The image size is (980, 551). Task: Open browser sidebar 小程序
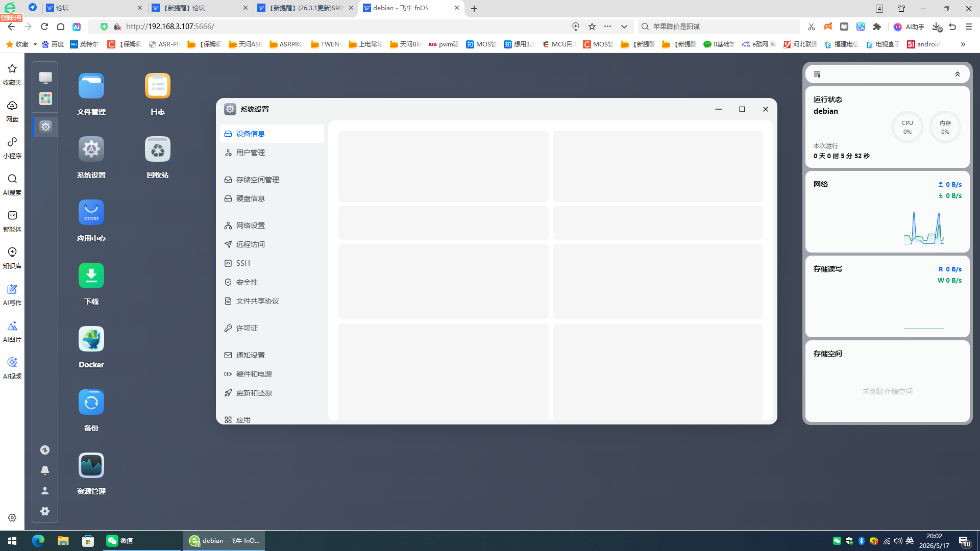pos(12,148)
